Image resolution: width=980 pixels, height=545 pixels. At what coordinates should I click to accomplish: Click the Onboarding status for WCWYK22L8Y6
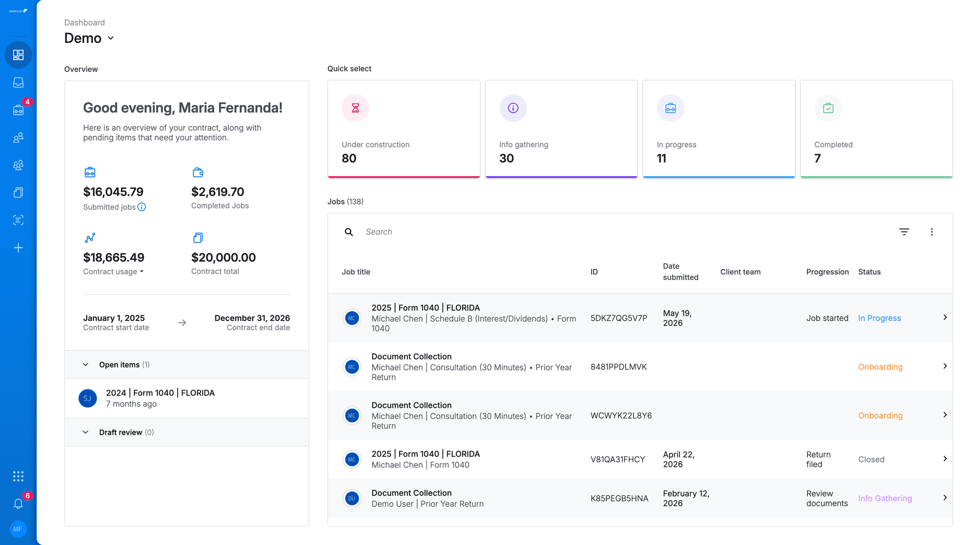tap(880, 416)
